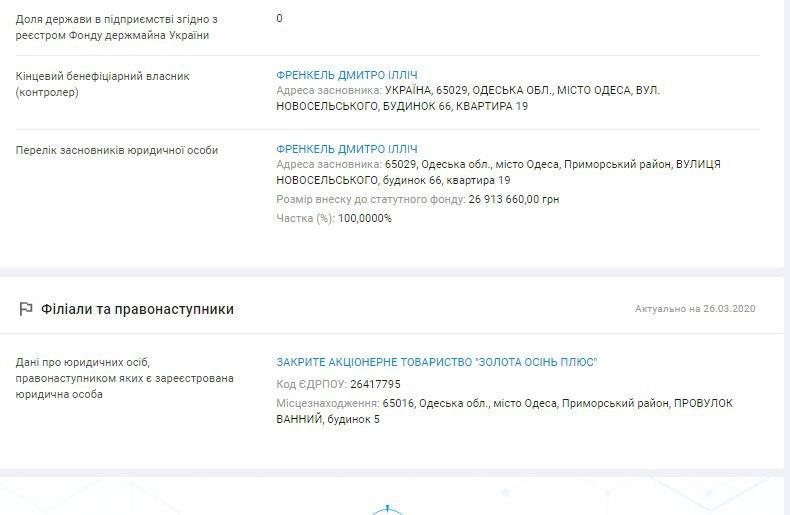Click the Філіали та правонаступники section heading
The image size is (790, 515).
pyautogui.click(x=138, y=309)
